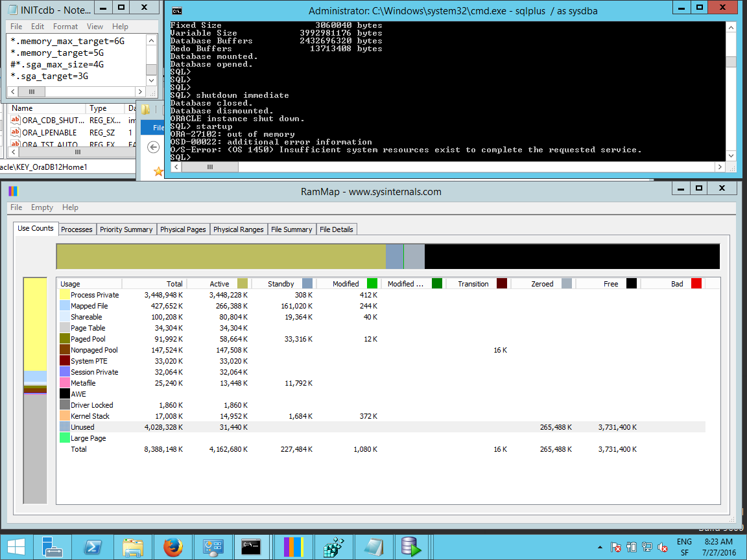747x560 pixels.
Task: Click the Mapped File color swatch
Action: point(65,306)
